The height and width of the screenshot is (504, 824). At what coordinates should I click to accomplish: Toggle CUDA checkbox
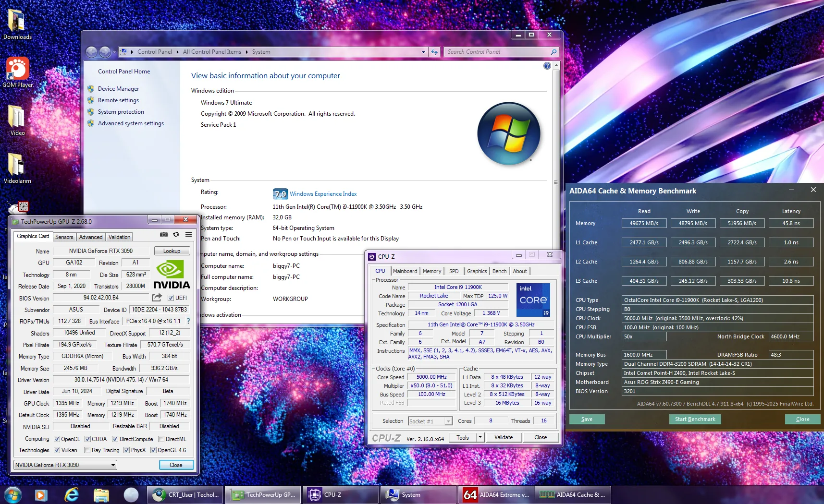pos(87,439)
